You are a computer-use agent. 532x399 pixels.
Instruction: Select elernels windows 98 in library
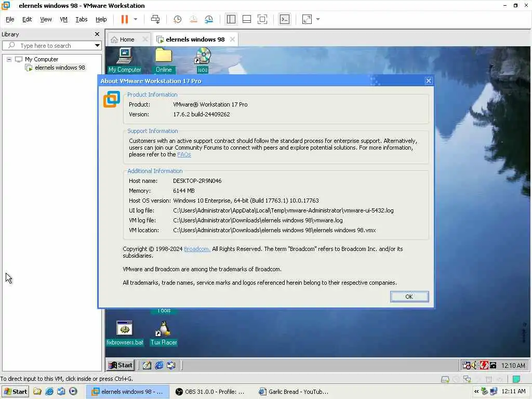(x=60, y=68)
